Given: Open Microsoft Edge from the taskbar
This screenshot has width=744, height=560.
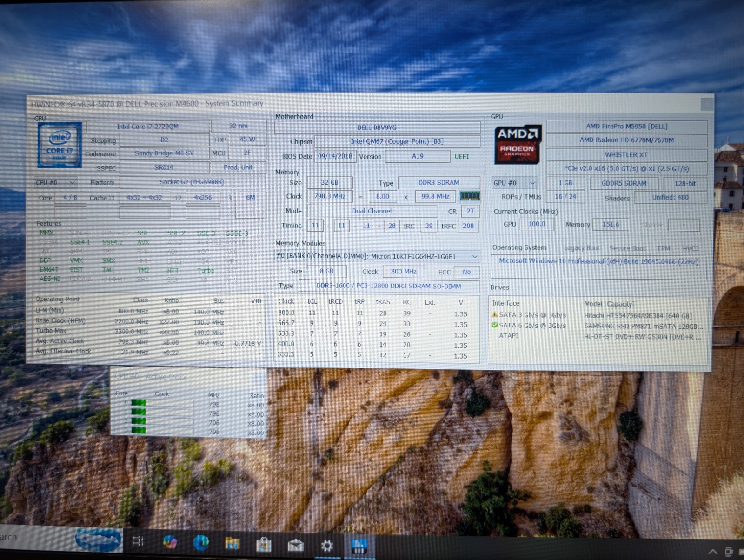Looking at the screenshot, I should [201, 542].
